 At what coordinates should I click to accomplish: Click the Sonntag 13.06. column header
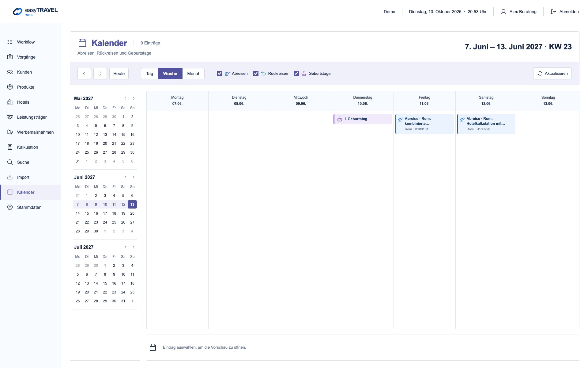tap(548, 101)
